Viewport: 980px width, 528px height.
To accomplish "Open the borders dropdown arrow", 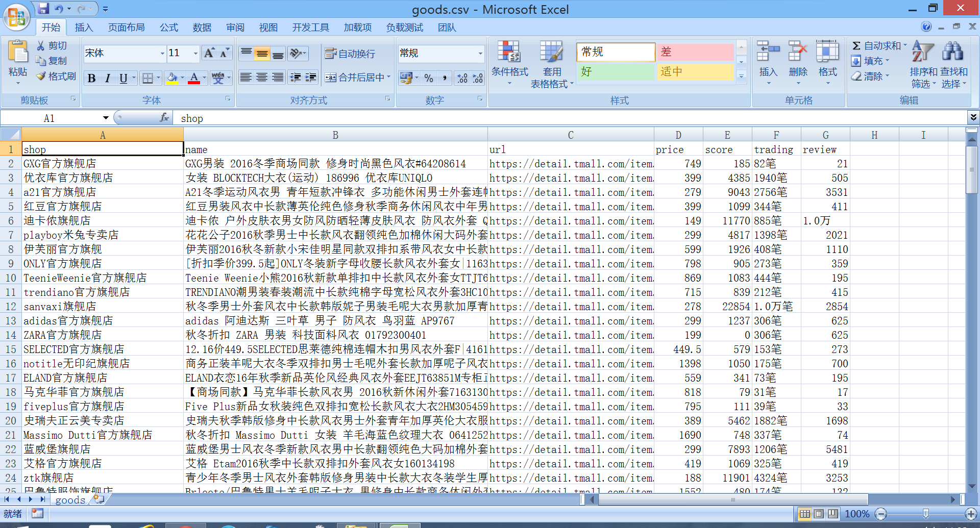I will [159, 78].
